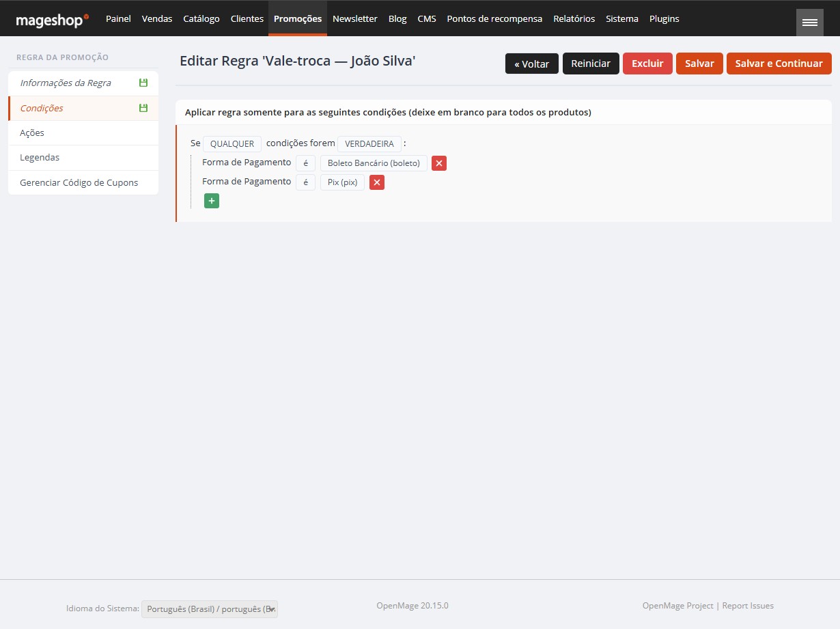Click the save icon beside Informações da Regra
This screenshot has height=629, width=840.
tap(143, 83)
